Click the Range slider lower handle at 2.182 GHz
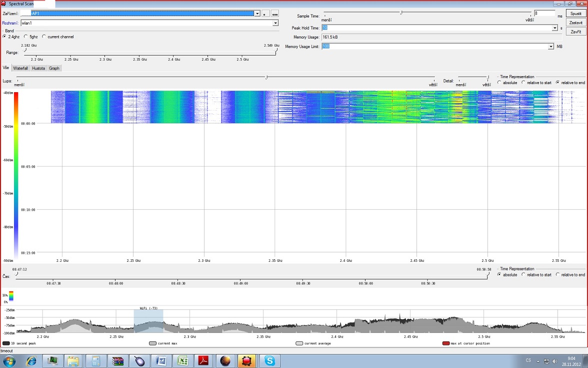Screen dimensions: 588x368 pyautogui.click(x=25, y=51)
